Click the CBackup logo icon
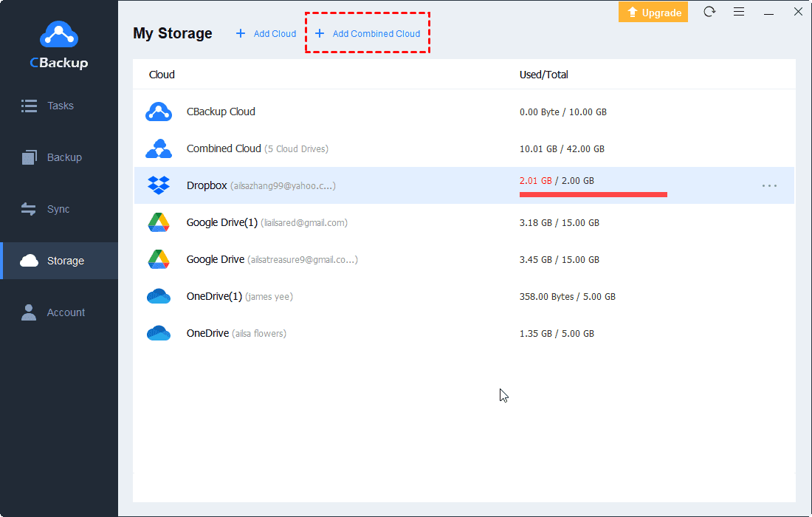Viewport: 812px width, 517px height. pyautogui.click(x=58, y=35)
